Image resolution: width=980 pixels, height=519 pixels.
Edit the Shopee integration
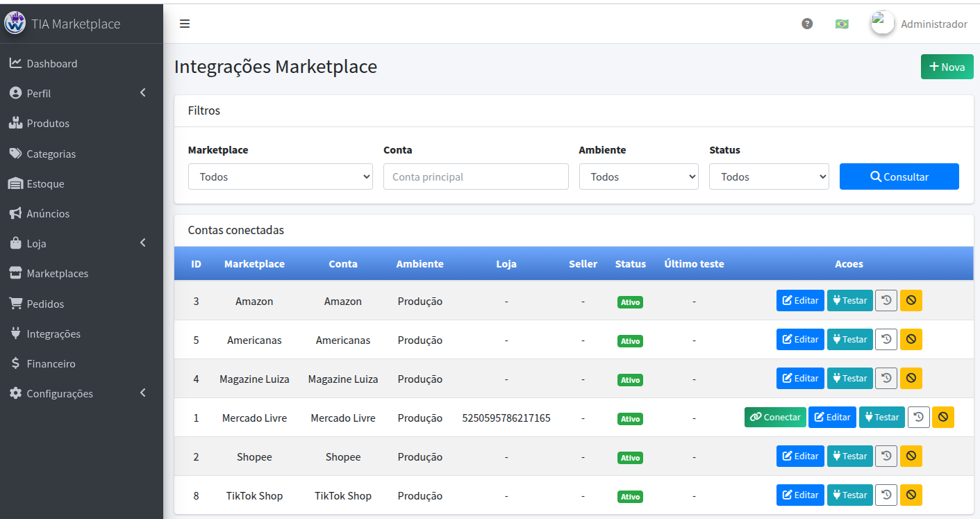point(800,456)
